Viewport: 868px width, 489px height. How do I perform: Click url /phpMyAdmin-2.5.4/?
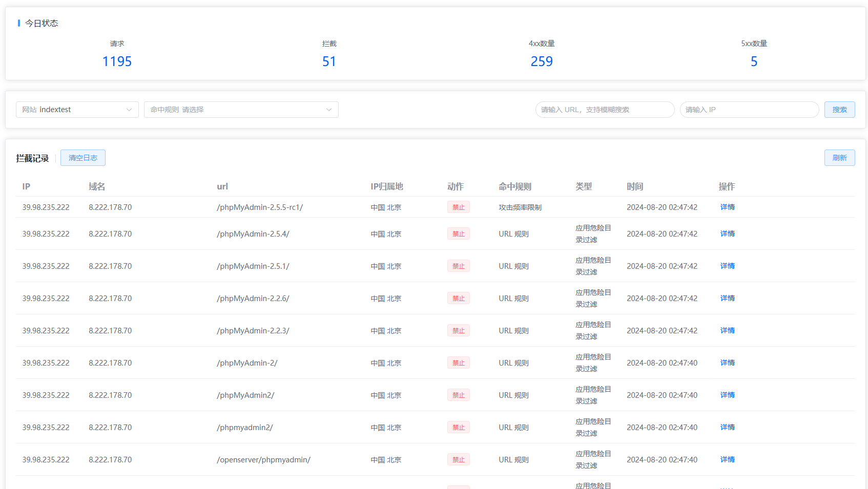[253, 233]
